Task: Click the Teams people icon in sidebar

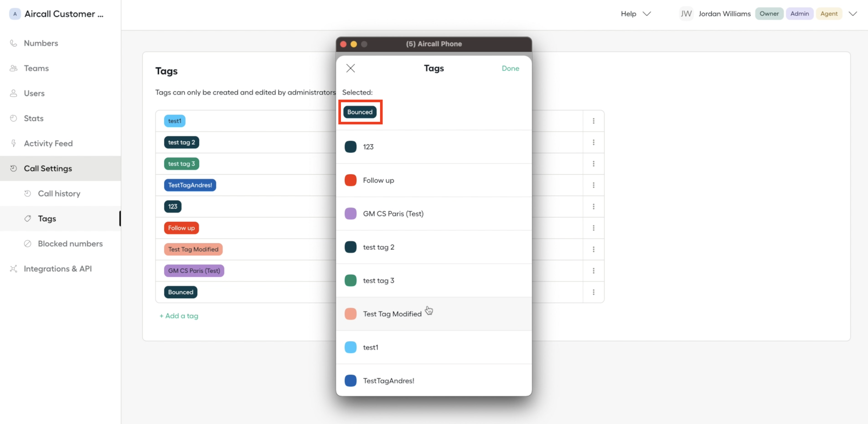Action: coord(14,68)
